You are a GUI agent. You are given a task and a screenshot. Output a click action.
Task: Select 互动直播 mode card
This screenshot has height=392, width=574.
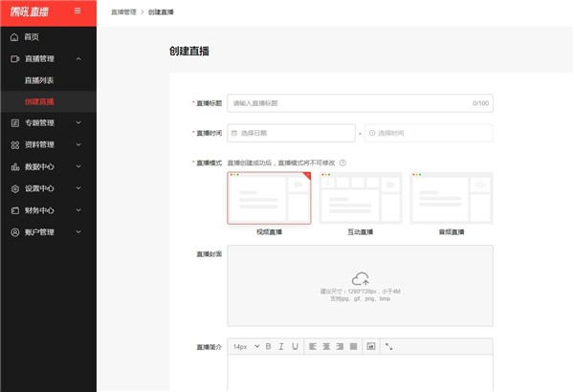[361, 198]
